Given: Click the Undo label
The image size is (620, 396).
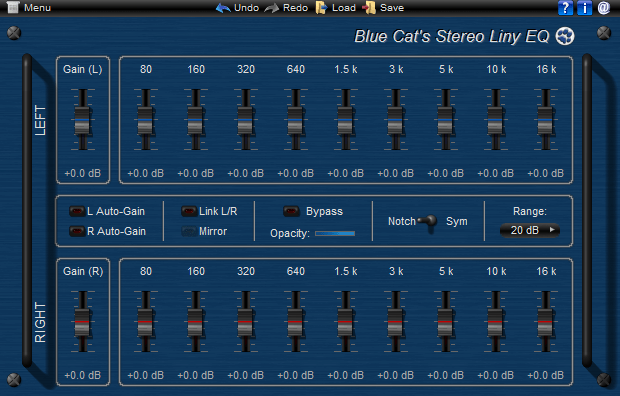Looking at the screenshot, I should tap(246, 8).
